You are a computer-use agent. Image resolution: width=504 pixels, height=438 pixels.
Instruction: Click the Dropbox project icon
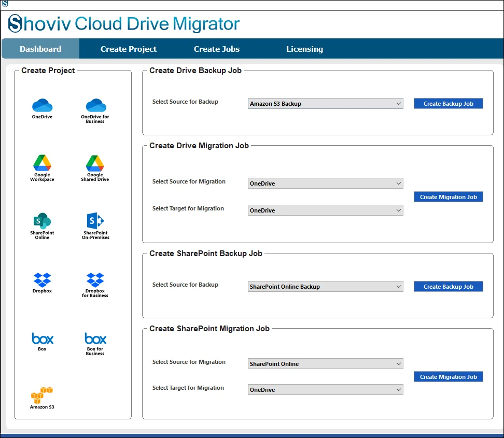coord(42,283)
